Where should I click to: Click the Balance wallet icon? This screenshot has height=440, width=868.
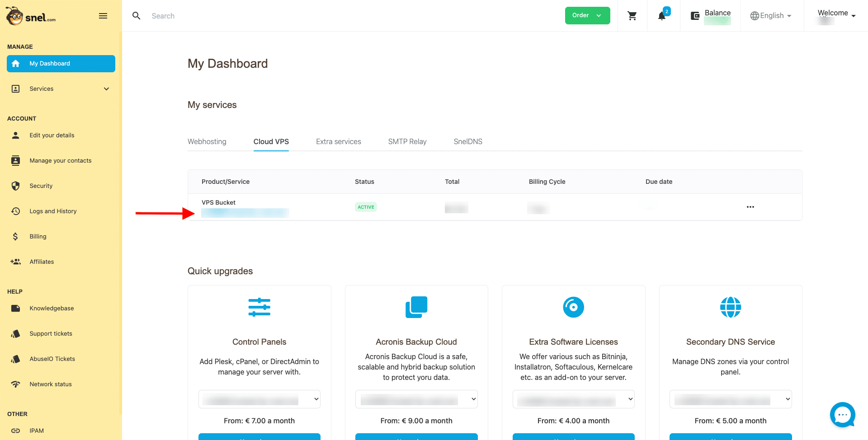click(695, 16)
